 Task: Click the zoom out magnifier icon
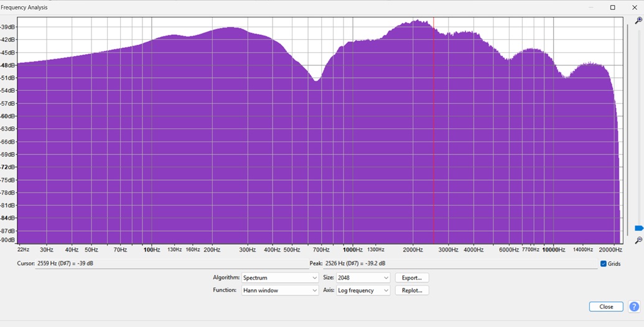coord(638,240)
